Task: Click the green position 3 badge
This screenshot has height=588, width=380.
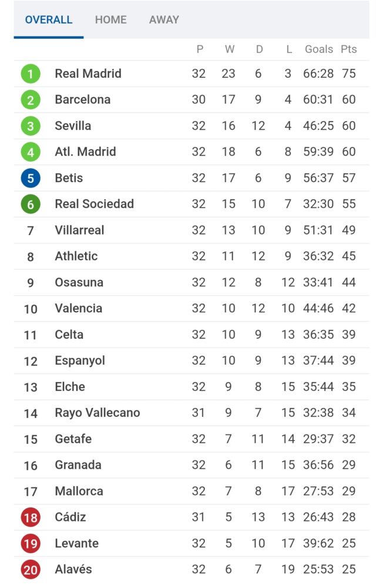Action: tap(31, 126)
